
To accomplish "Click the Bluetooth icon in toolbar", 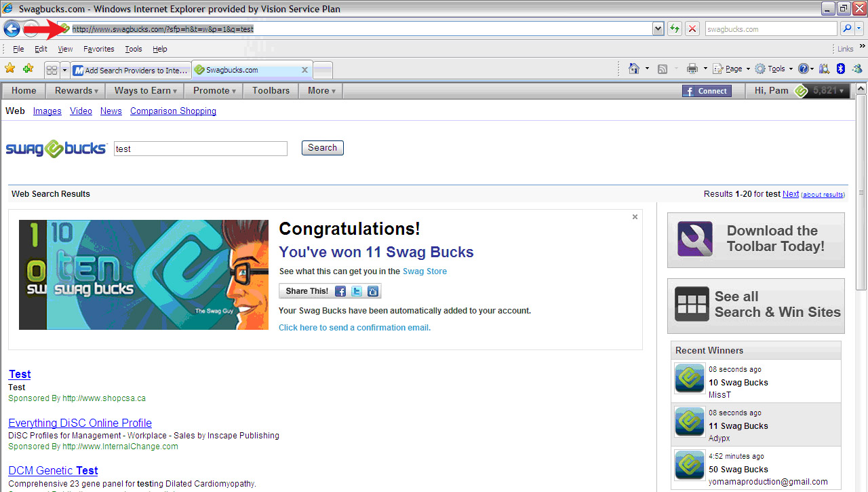I will pos(840,69).
